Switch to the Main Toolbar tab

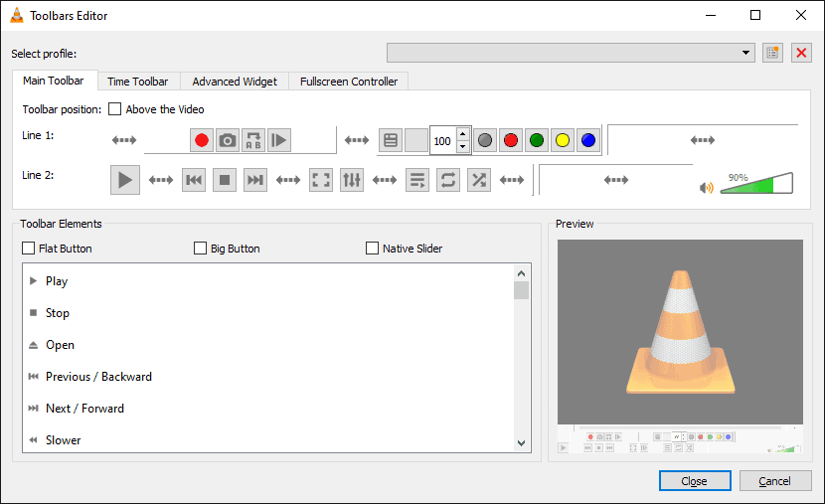point(53,81)
